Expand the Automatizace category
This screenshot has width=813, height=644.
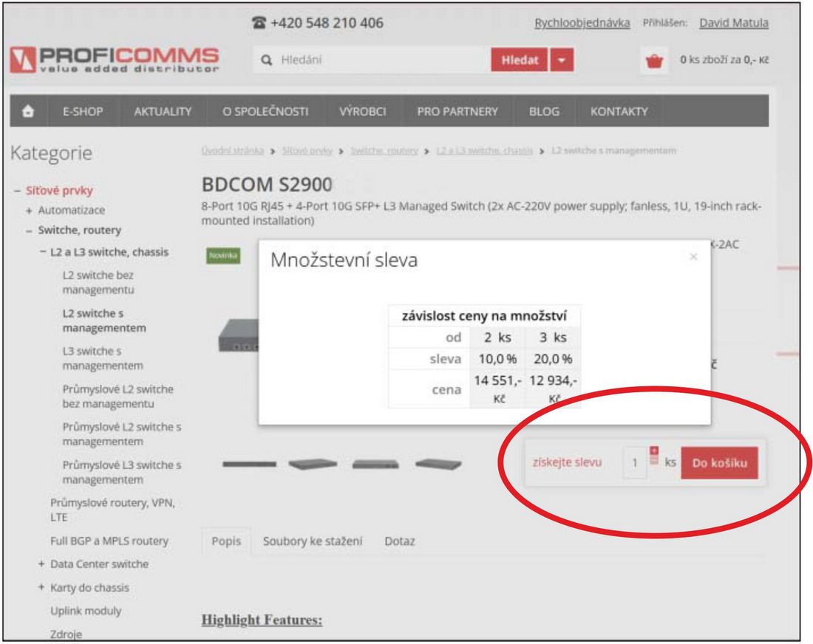tap(29, 210)
